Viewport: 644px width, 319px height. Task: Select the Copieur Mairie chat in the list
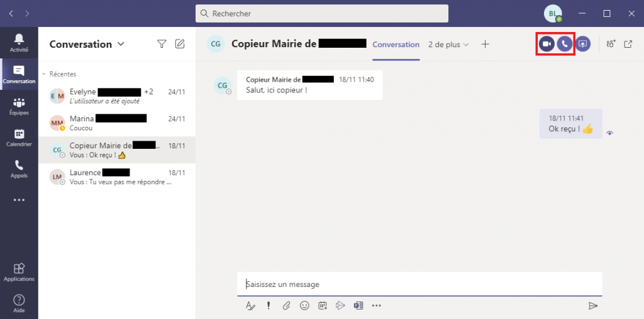click(x=117, y=150)
